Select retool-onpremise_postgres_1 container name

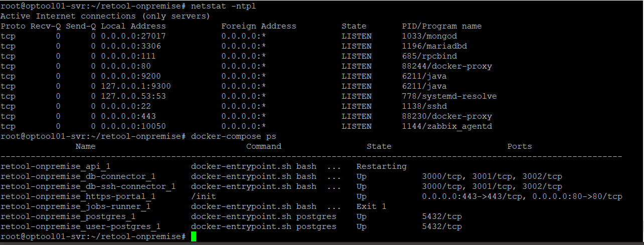pos(68,216)
